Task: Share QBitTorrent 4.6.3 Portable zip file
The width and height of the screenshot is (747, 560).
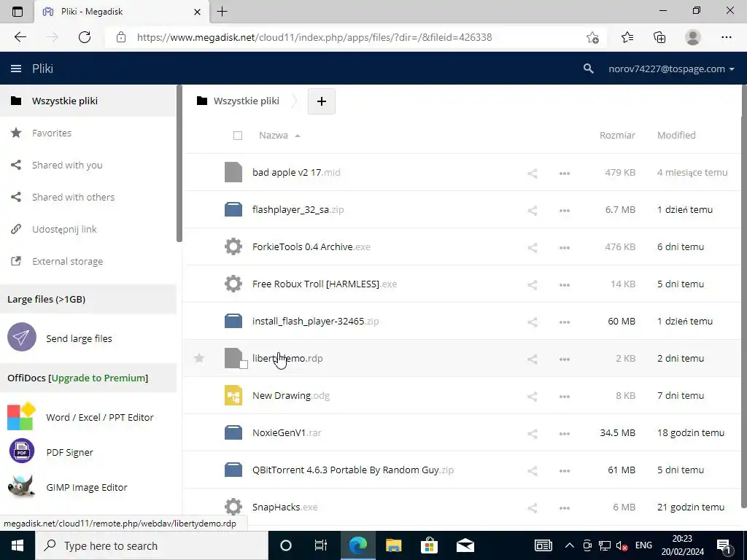Action: pos(533,470)
